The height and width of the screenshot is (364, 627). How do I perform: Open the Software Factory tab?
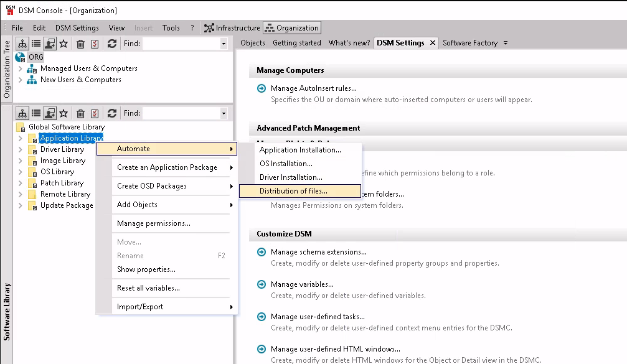point(470,43)
